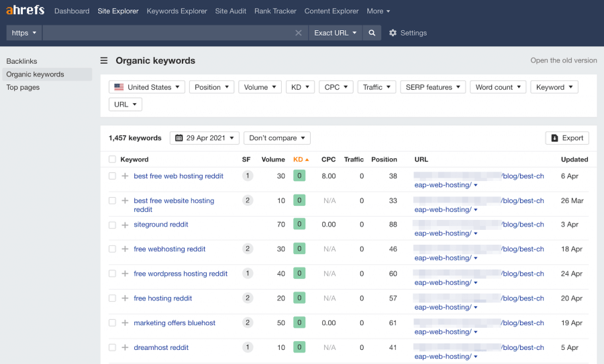The height and width of the screenshot is (364, 604).
Task: Toggle the hamburger sidebar menu icon
Action: tap(104, 60)
